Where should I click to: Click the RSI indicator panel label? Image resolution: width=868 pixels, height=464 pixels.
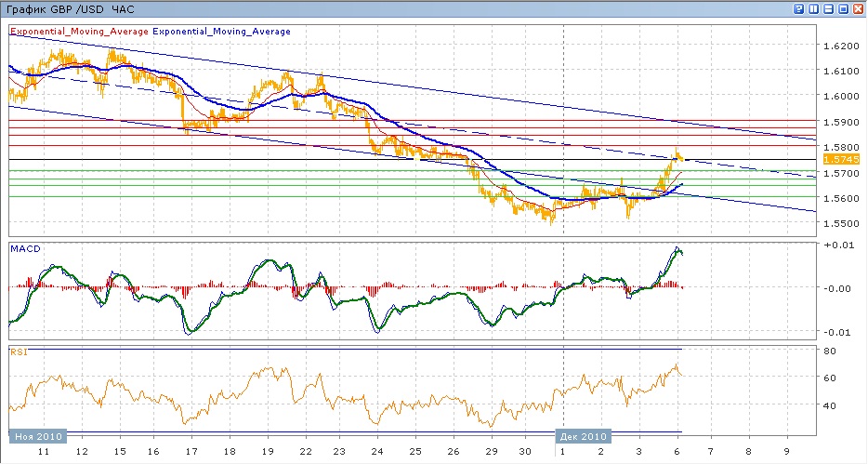pos(18,351)
